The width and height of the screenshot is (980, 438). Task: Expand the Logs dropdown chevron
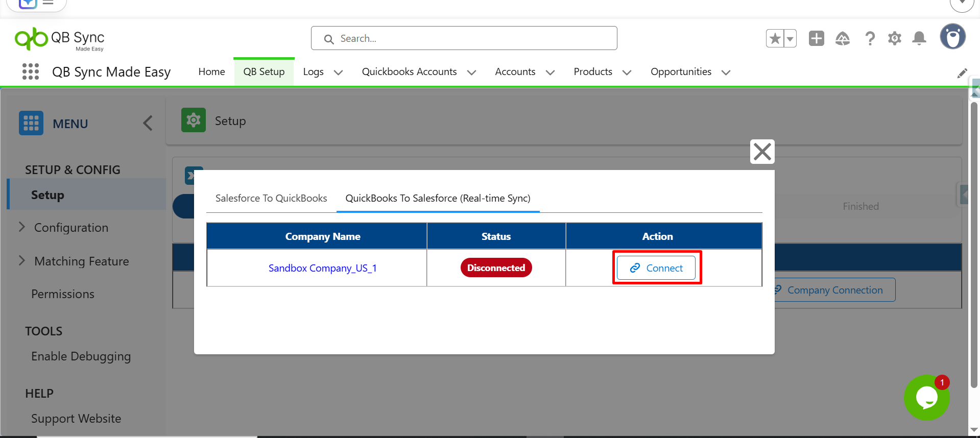338,72
